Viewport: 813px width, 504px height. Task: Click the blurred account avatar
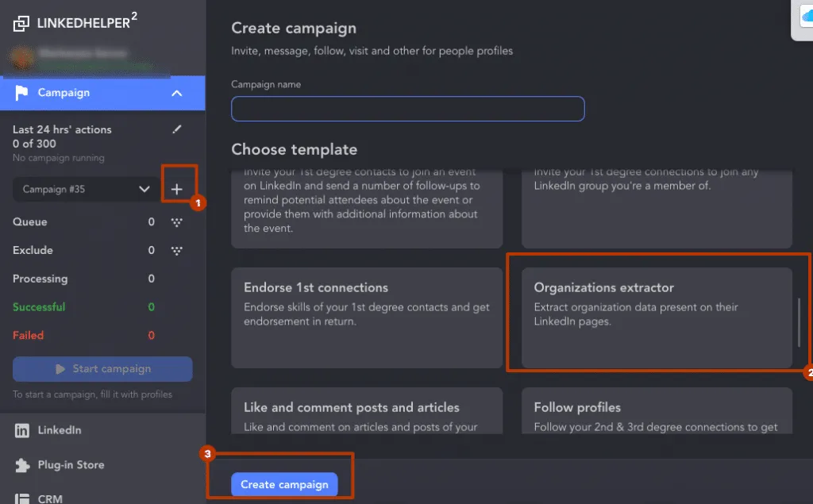[22, 58]
